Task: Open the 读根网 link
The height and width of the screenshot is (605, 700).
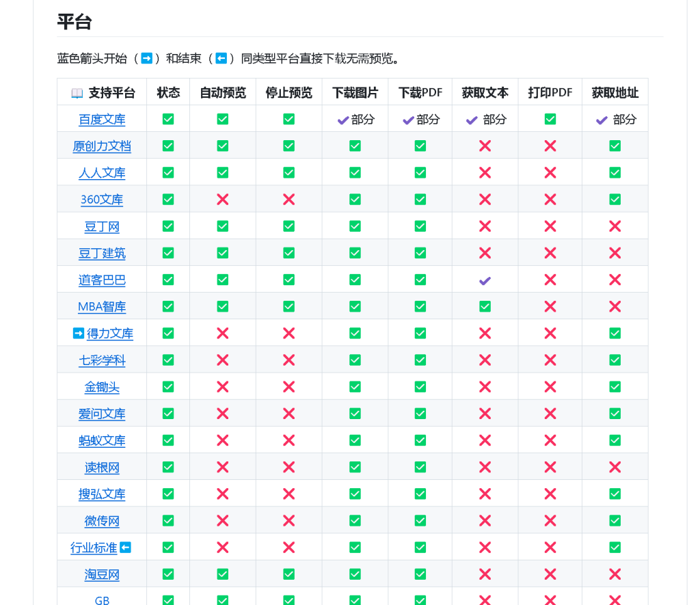Action: (x=102, y=468)
